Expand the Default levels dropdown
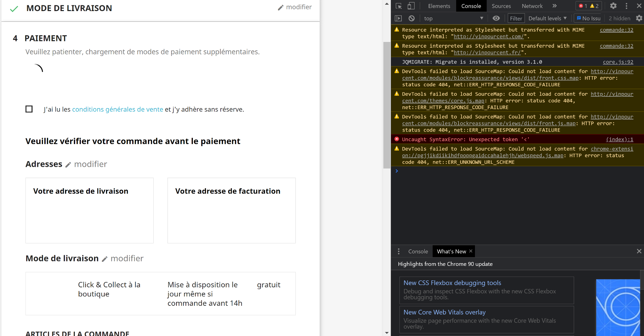 [x=547, y=18]
